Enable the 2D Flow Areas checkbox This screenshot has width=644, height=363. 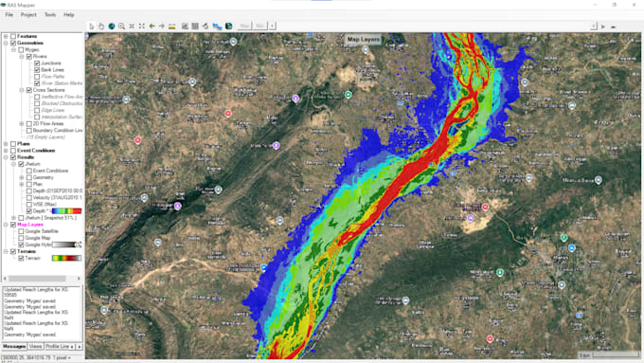[29, 124]
